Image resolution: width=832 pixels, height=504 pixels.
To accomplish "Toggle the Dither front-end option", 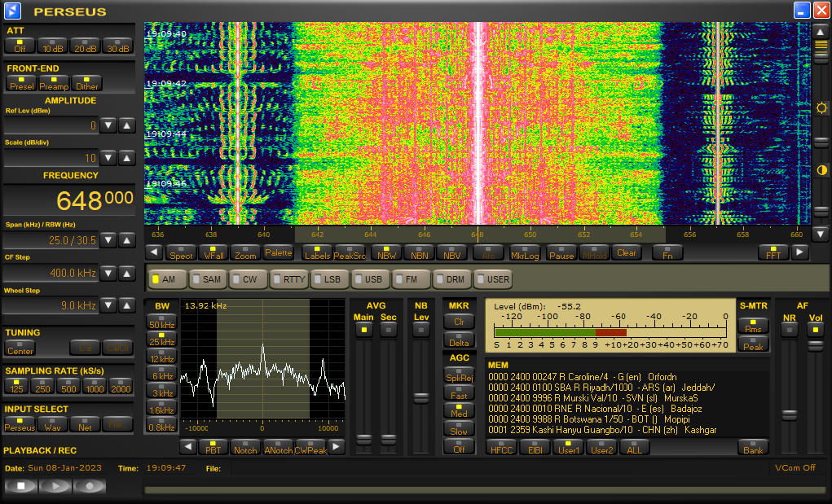I will click(x=86, y=82).
